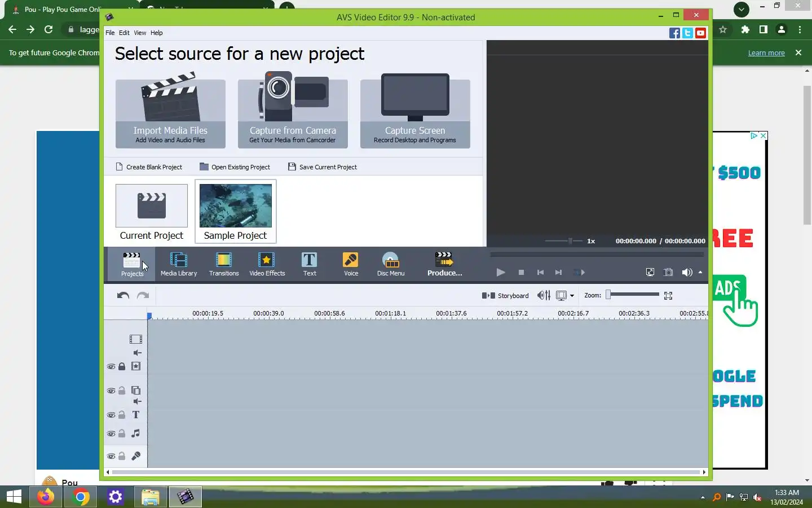Click Capture from Camera

(x=293, y=111)
